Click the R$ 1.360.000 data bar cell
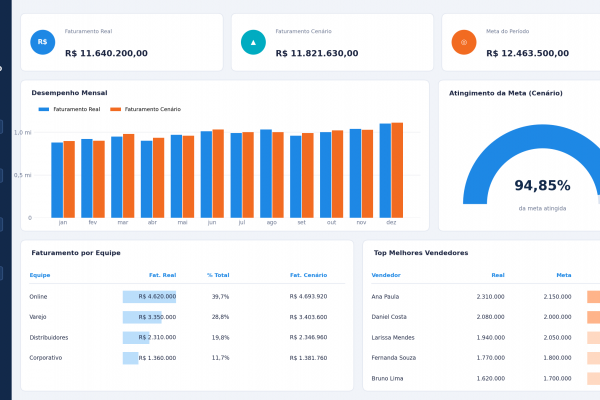The image size is (600, 400). (x=149, y=358)
